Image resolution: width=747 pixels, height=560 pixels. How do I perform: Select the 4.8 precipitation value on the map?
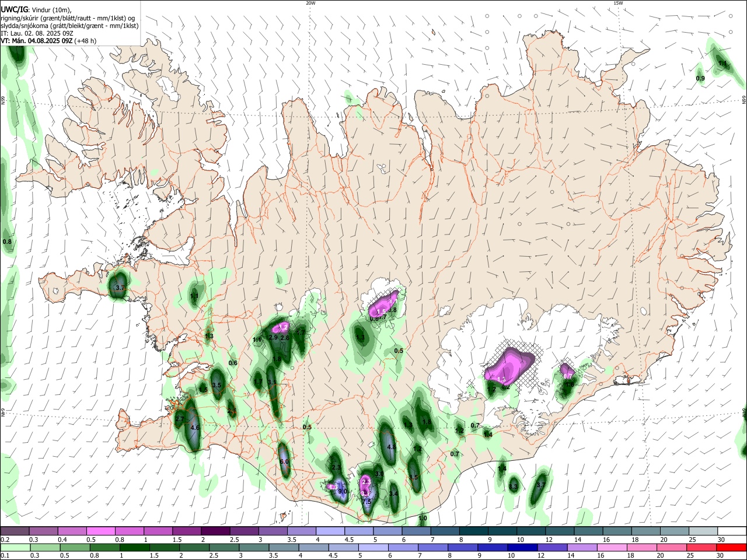392,447
